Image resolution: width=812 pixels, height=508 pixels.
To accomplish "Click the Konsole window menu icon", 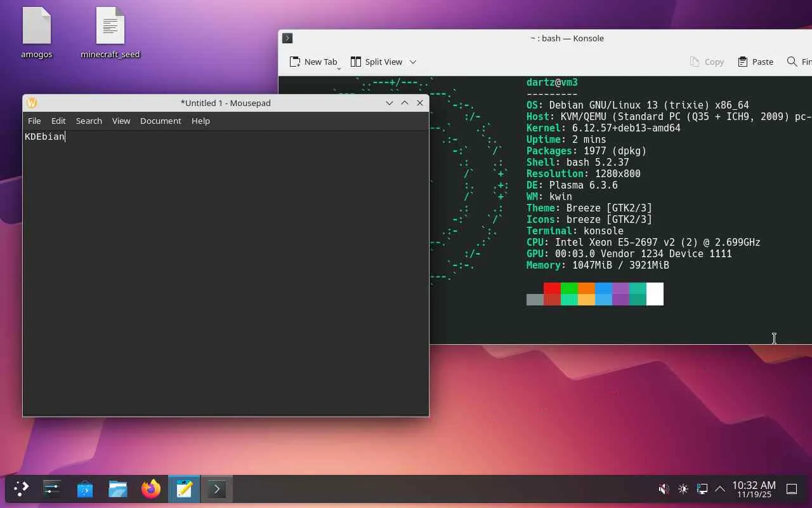I will click(x=287, y=38).
